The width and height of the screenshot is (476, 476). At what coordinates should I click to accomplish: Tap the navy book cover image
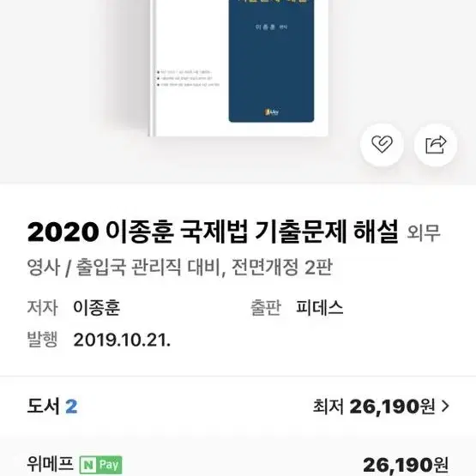tap(271, 61)
